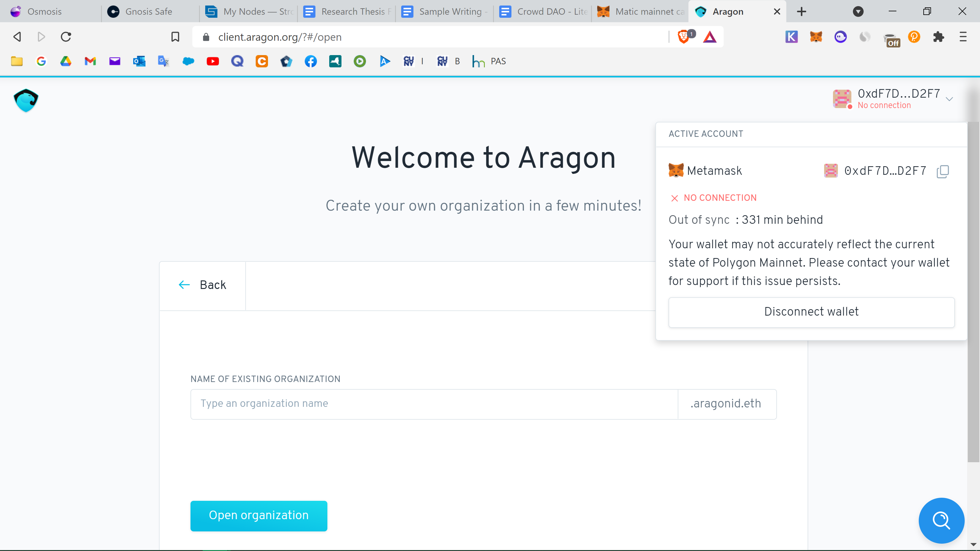Viewport: 980px width, 551px height.
Task: Open the MetaMask extension icon
Action: point(816,37)
